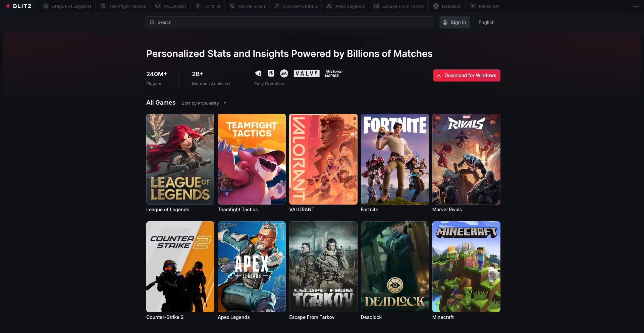This screenshot has width=644, height=333.
Task: Click the Apex Legends icon in navigation
Action: click(329, 6)
